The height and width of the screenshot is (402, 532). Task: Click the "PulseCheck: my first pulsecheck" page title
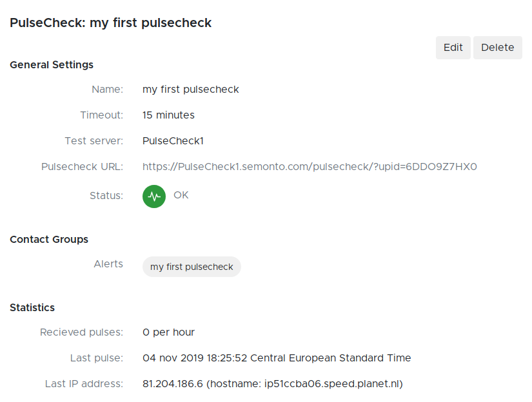click(111, 23)
